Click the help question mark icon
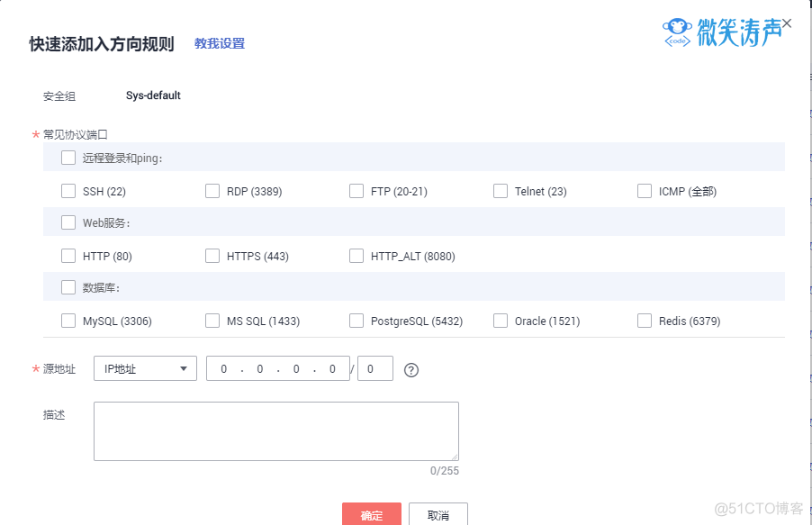Screen dimensions: 812x525 point(411,370)
